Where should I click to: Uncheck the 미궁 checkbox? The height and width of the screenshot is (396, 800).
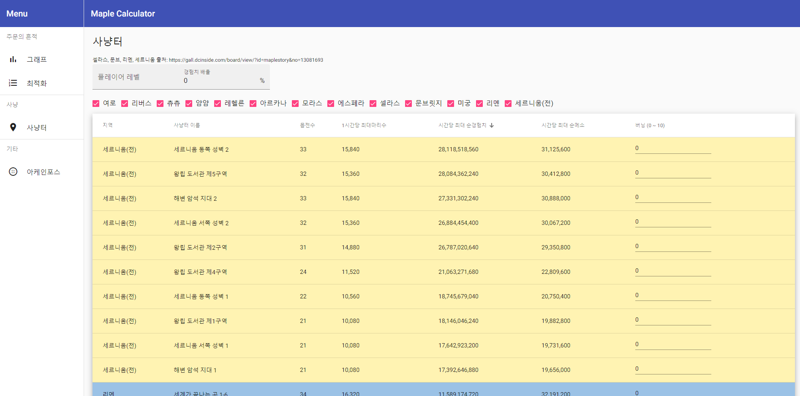[x=451, y=104]
